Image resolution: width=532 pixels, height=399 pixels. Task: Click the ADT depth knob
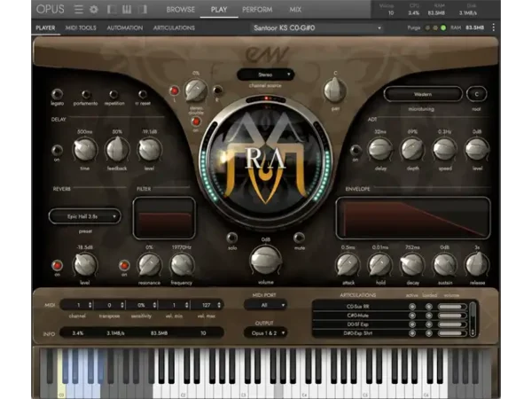point(412,150)
